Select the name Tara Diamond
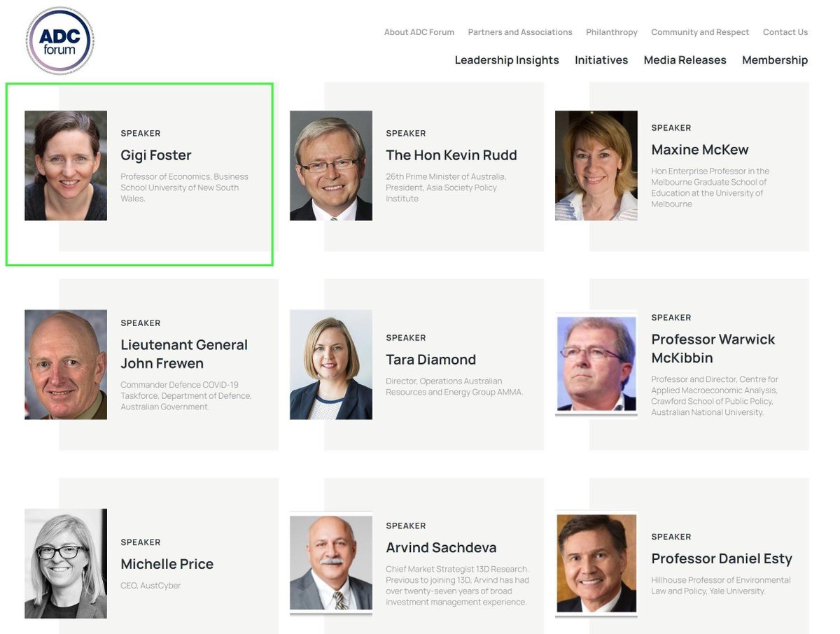Screen dimensions: 840x634 [x=431, y=360]
